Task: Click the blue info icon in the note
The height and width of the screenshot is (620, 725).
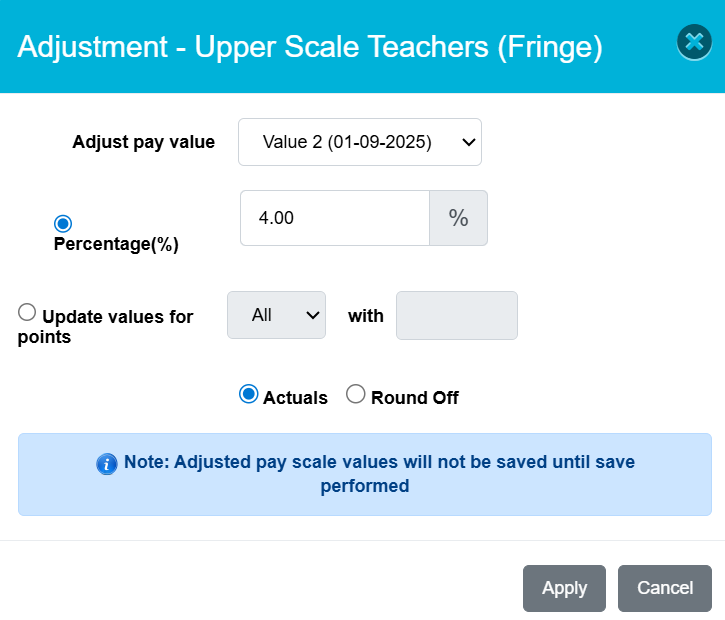Action: pyautogui.click(x=107, y=464)
